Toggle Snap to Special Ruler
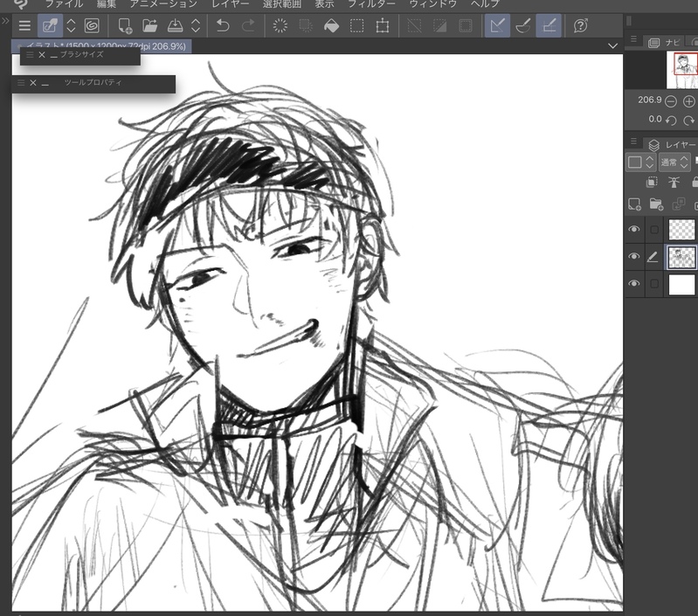 [523, 26]
